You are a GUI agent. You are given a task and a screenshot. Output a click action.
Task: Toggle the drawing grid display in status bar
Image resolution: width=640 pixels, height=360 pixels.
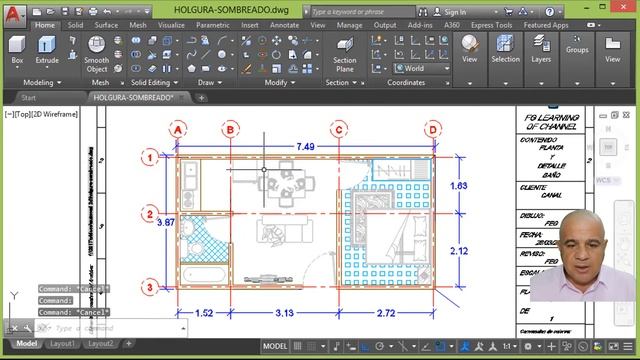[298, 347]
